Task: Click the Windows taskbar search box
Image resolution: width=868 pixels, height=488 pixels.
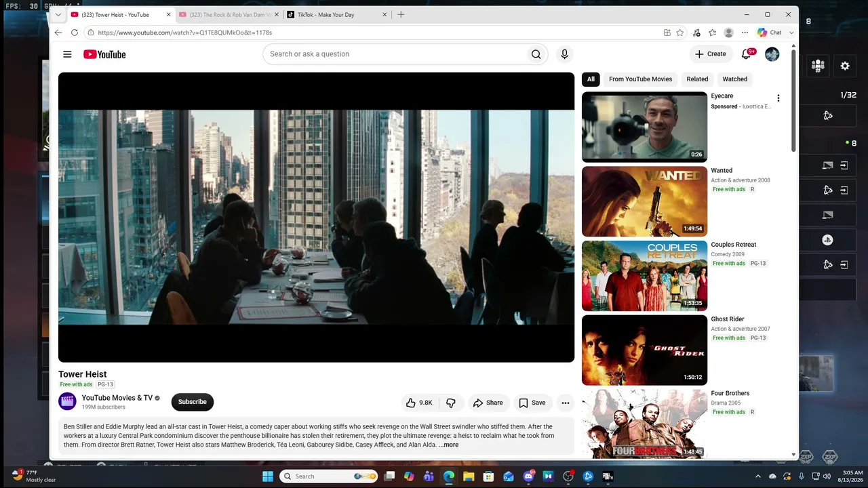Action: pyautogui.click(x=328, y=476)
